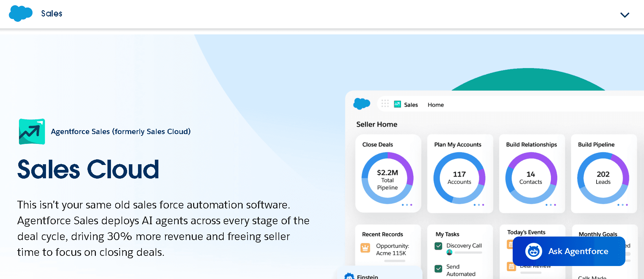
Task: Select the Sales app name in dashboard
Action: 411,105
